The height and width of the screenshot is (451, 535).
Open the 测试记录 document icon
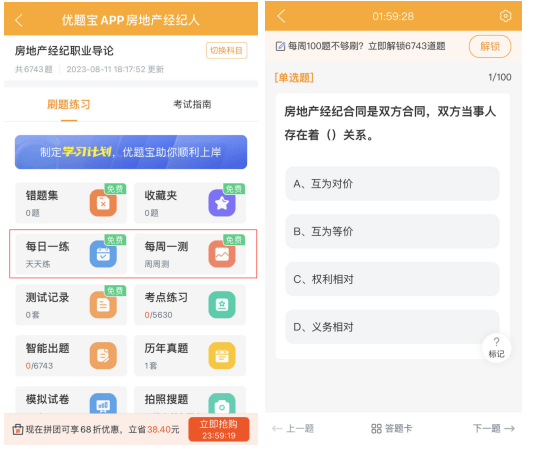click(103, 305)
